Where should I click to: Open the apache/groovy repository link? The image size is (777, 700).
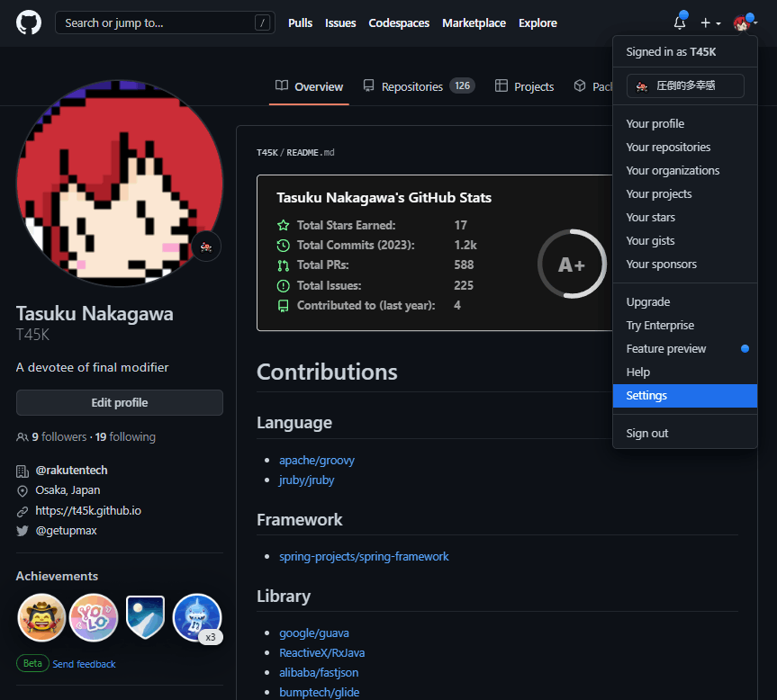click(317, 460)
